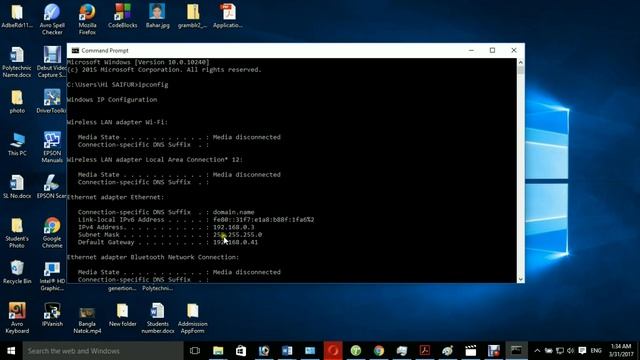Minimize the Command Prompt window
The image size is (640, 360).
point(471,51)
